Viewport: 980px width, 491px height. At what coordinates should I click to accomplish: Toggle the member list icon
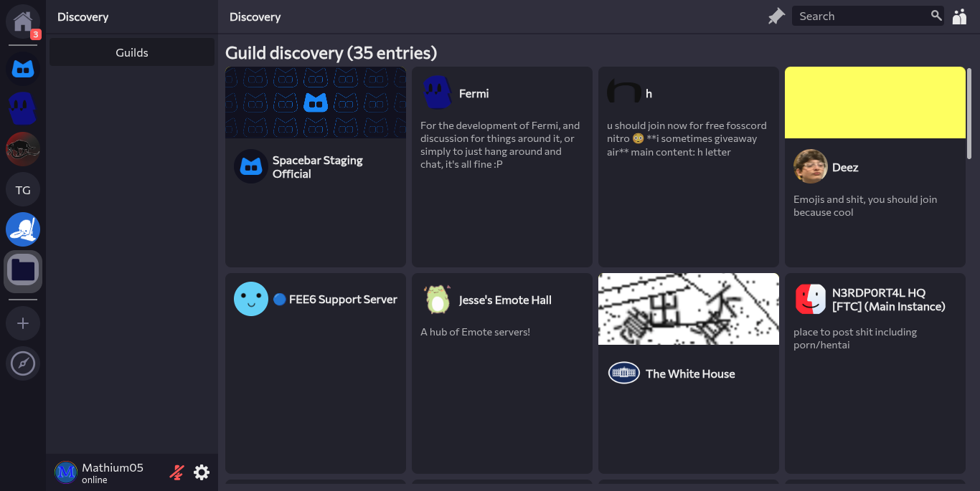959,16
